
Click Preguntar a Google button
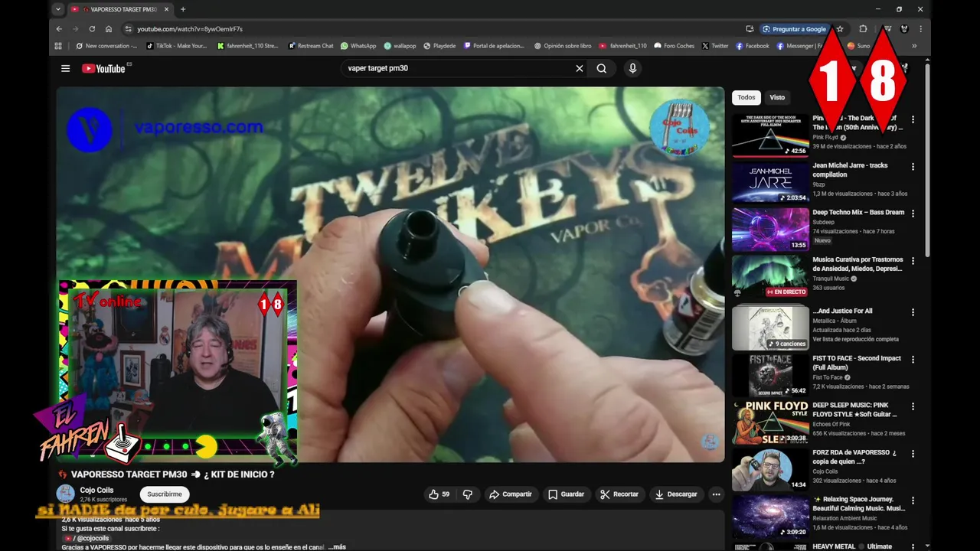tap(794, 29)
